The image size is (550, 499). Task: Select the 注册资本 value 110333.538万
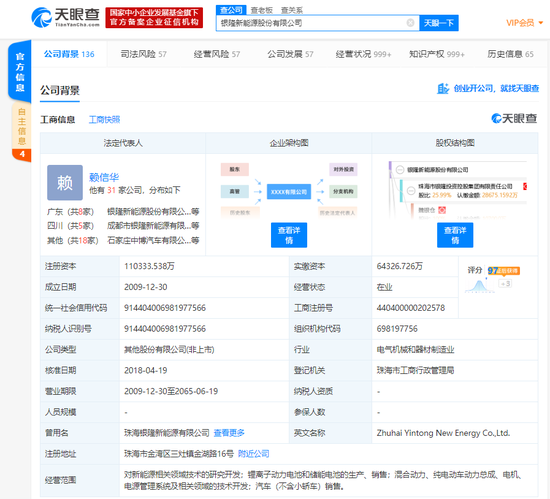[x=149, y=266]
